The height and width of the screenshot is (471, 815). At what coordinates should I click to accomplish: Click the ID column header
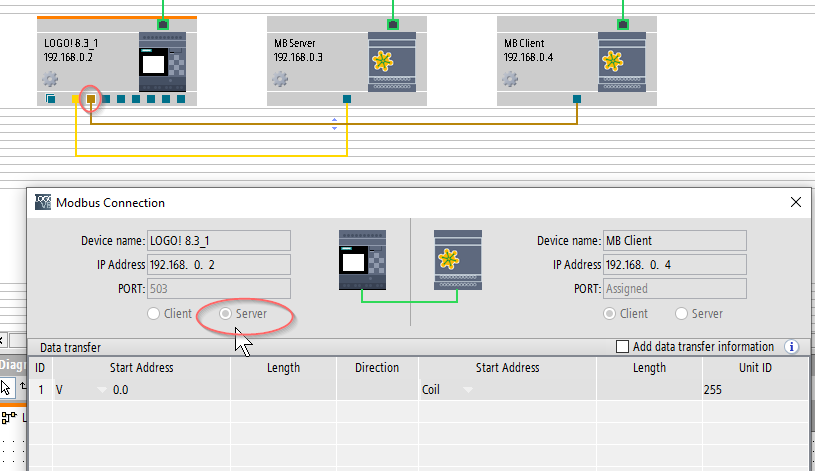(40, 368)
